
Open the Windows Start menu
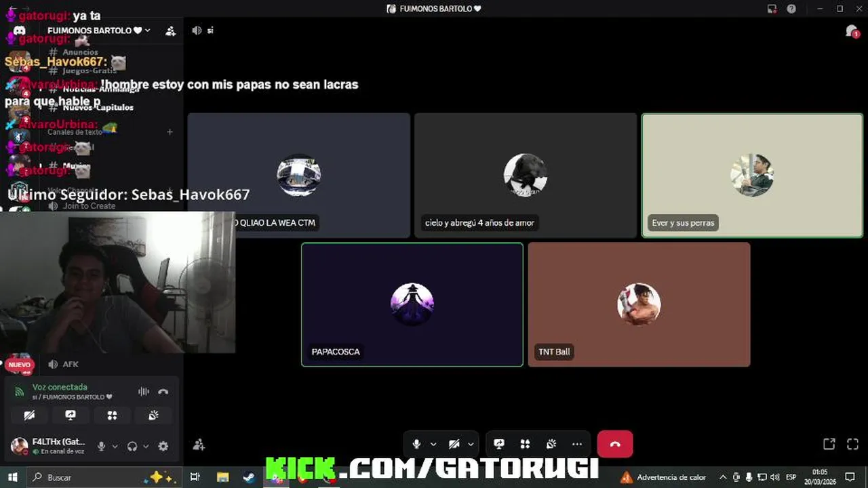coord(12,477)
